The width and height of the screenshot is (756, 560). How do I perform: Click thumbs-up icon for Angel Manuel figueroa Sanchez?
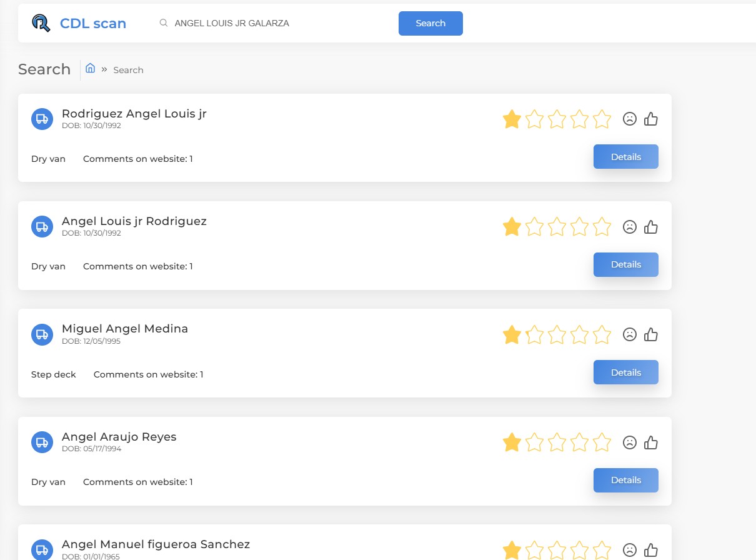[651, 550]
